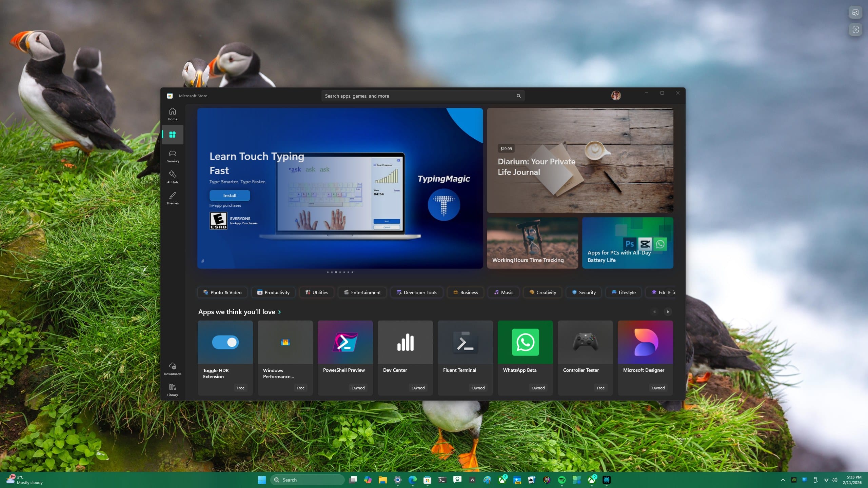Screen dimensions: 868x488
Task: Open the Themes section in sidebar
Action: point(172,198)
